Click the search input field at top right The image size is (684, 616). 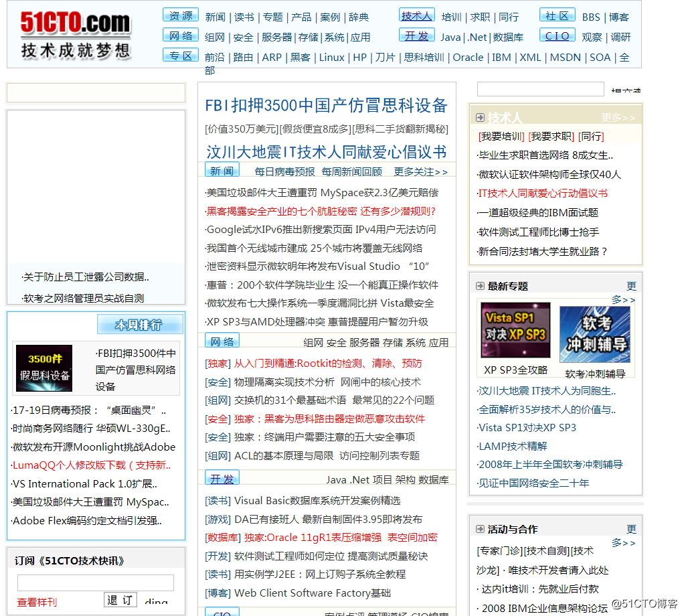pos(541,88)
